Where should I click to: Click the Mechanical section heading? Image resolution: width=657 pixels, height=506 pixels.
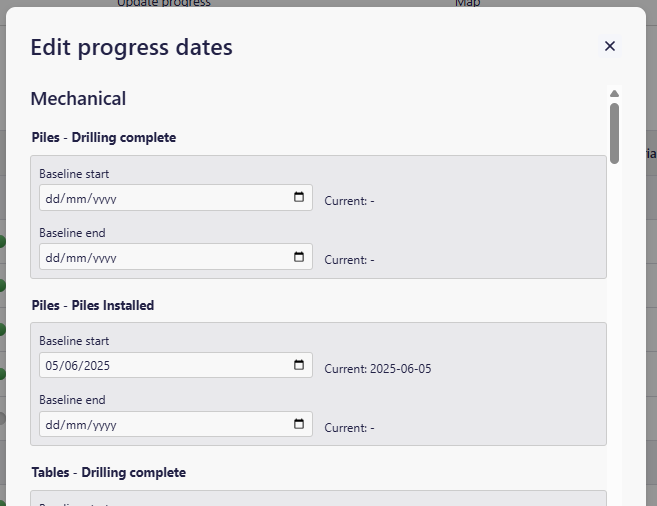pos(78,99)
